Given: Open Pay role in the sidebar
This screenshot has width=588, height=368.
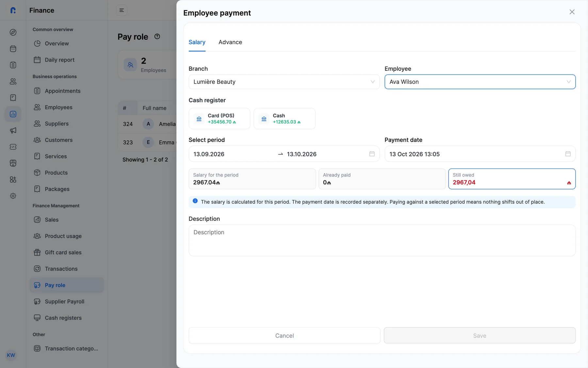Looking at the screenshot, I should [67, 285].
